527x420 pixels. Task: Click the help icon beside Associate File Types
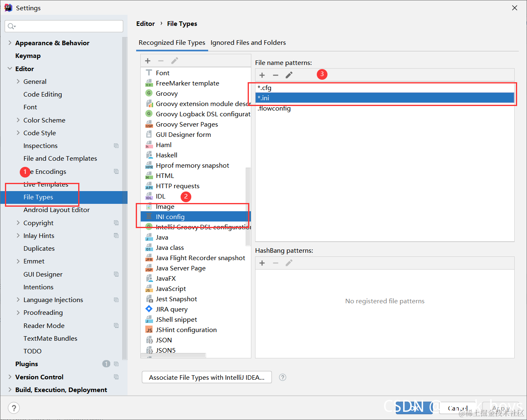(x=283, y=377)
